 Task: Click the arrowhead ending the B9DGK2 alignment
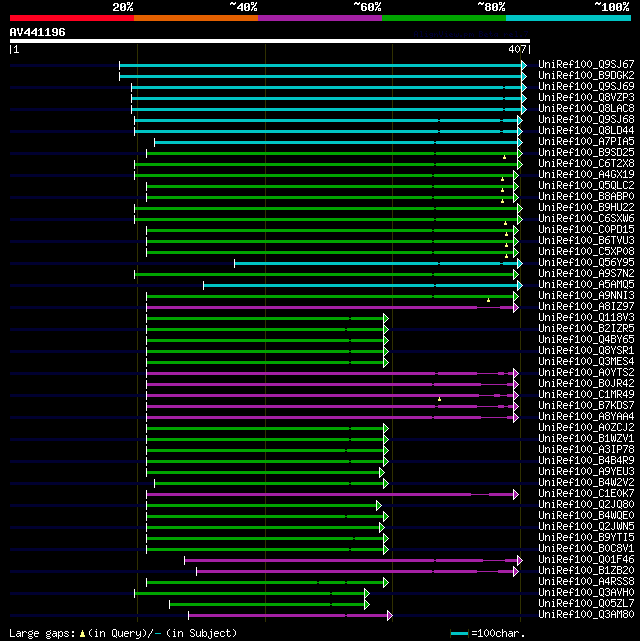pyautogui.click(x=524, y=76)
